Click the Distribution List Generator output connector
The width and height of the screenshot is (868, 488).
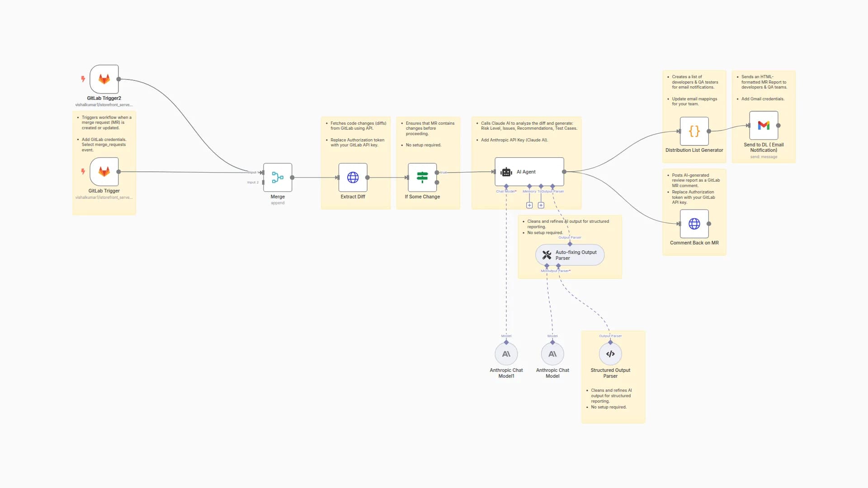(x=709, y=131)
